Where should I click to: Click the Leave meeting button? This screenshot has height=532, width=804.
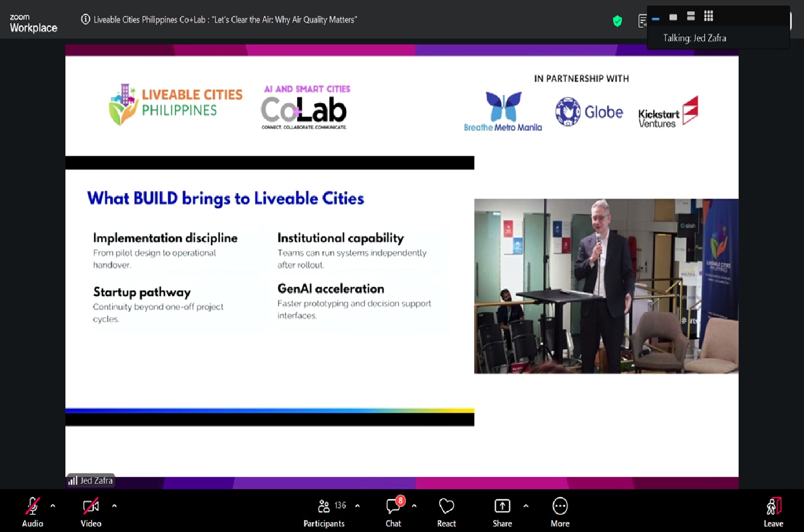[x=773, y=506]
